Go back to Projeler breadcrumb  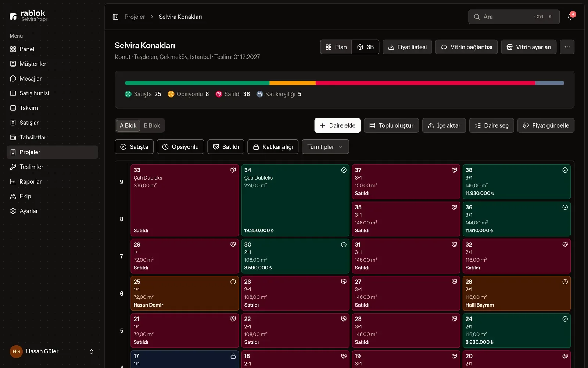click(x=135, y=17)
